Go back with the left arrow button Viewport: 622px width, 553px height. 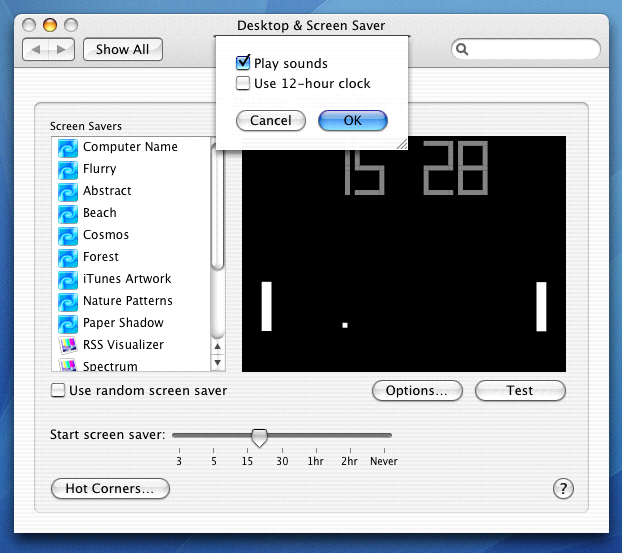[36, 50]
